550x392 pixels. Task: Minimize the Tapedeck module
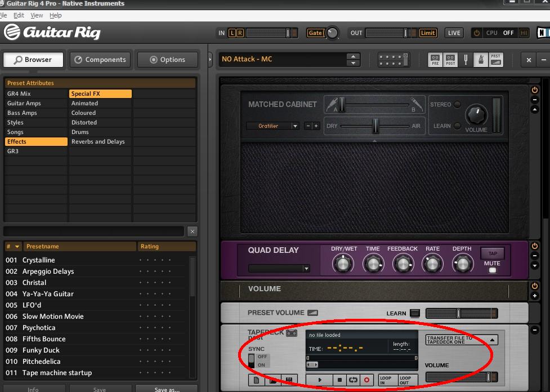click(x=535, y=330)
